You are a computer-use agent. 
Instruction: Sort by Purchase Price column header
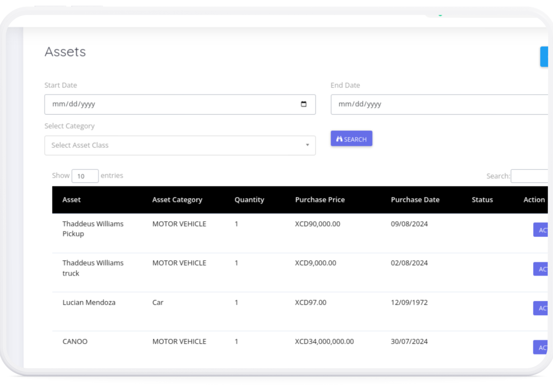(x=320, y=200)
